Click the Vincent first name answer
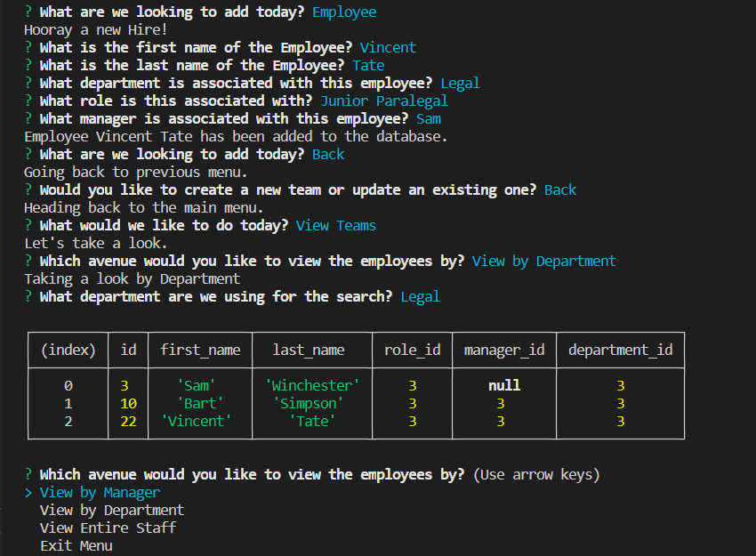 [x=388, y=47]
